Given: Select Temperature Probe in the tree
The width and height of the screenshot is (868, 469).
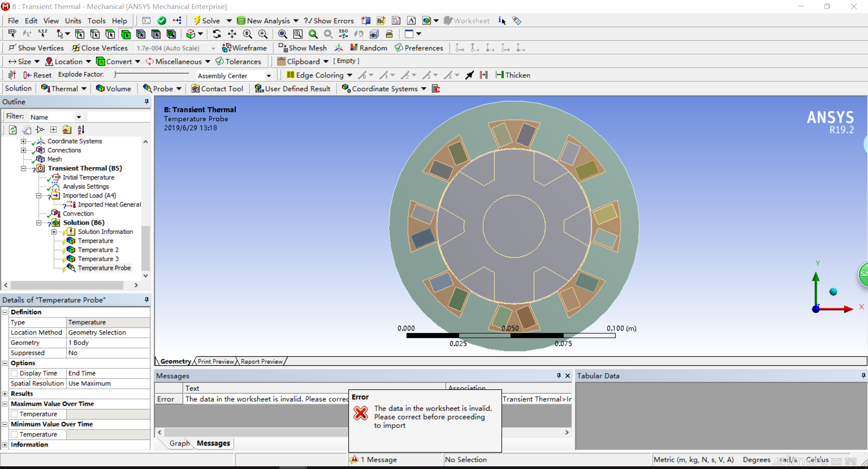Looking at the screenshot, I should [x=104, y=268].
